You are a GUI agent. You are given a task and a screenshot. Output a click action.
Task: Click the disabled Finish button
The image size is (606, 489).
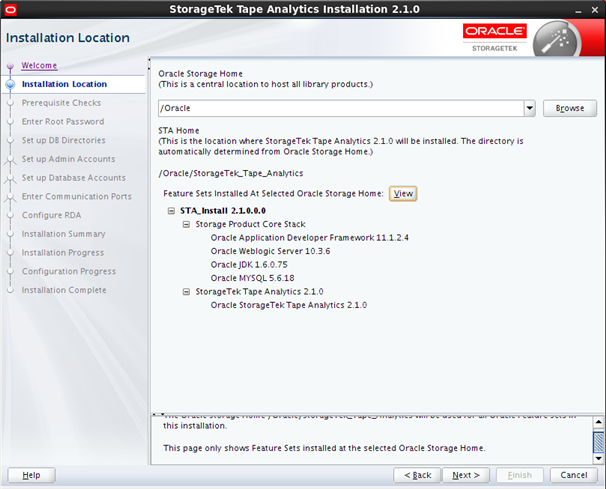click(520, 475)
